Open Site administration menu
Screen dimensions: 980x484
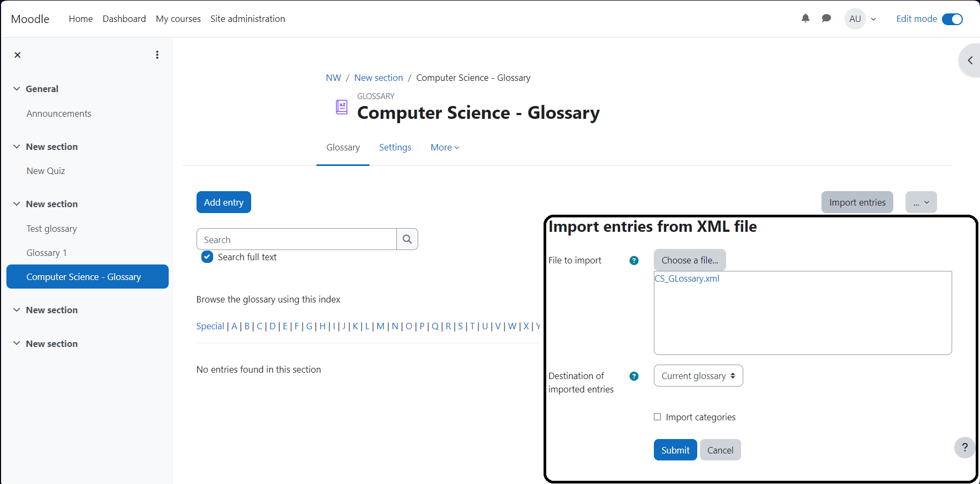(x=247, y=19)
